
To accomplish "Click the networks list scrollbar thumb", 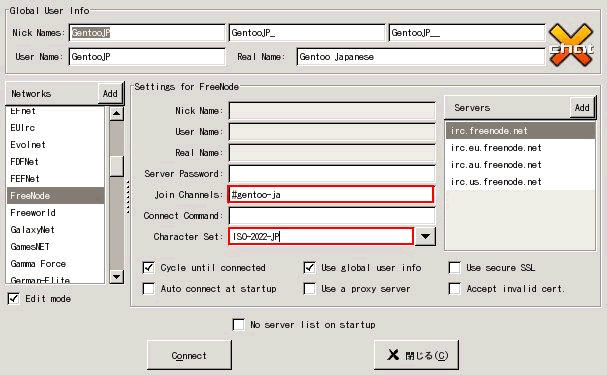I will (117, 166).
